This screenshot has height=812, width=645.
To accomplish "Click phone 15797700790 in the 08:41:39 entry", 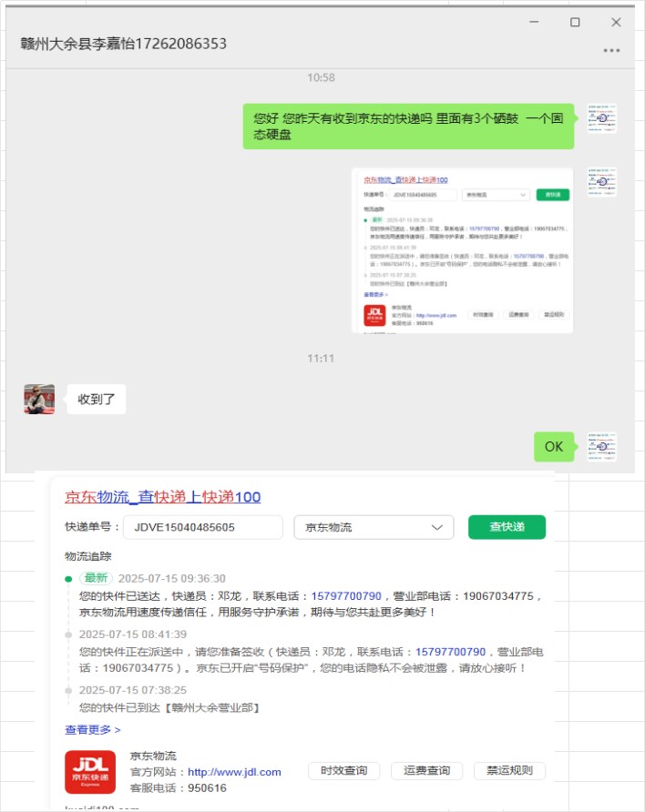I will pyautogui.click(x=450, y=652).
